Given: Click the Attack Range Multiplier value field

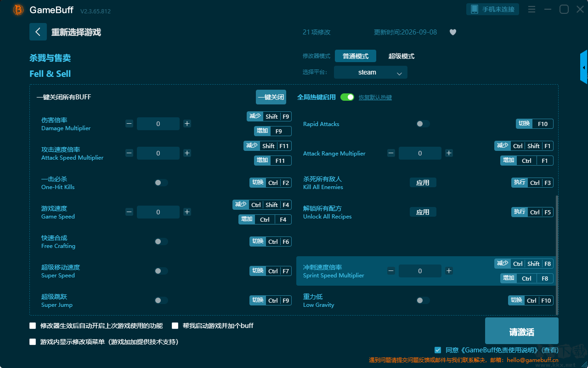Looking at the screenshot, I should (x=420, y=153).
